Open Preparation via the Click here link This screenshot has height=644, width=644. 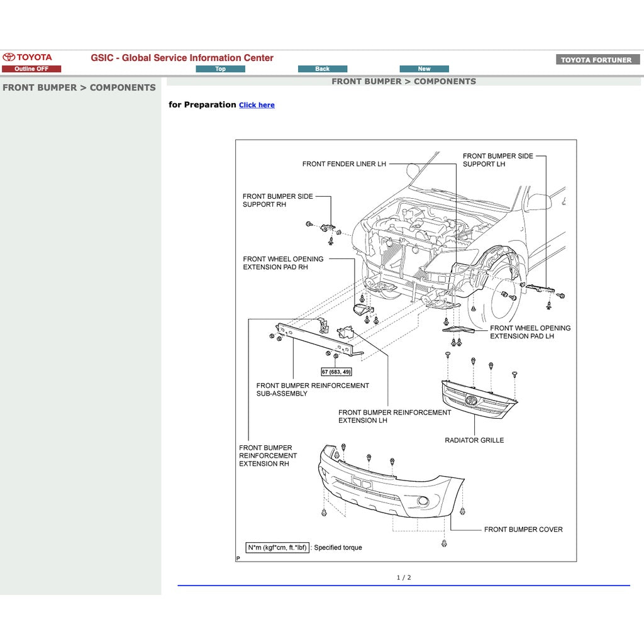[x=256, y=105]
